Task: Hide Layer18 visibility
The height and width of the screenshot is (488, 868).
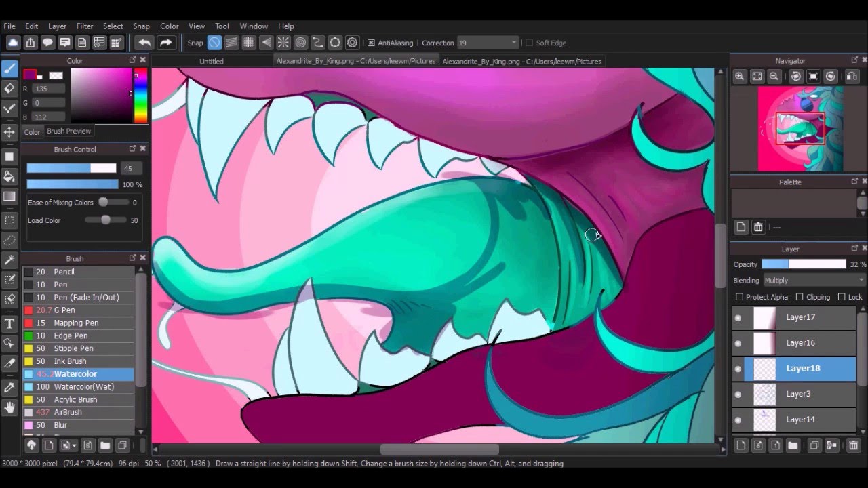Action: pyautogui.click(x=738, y=369)
